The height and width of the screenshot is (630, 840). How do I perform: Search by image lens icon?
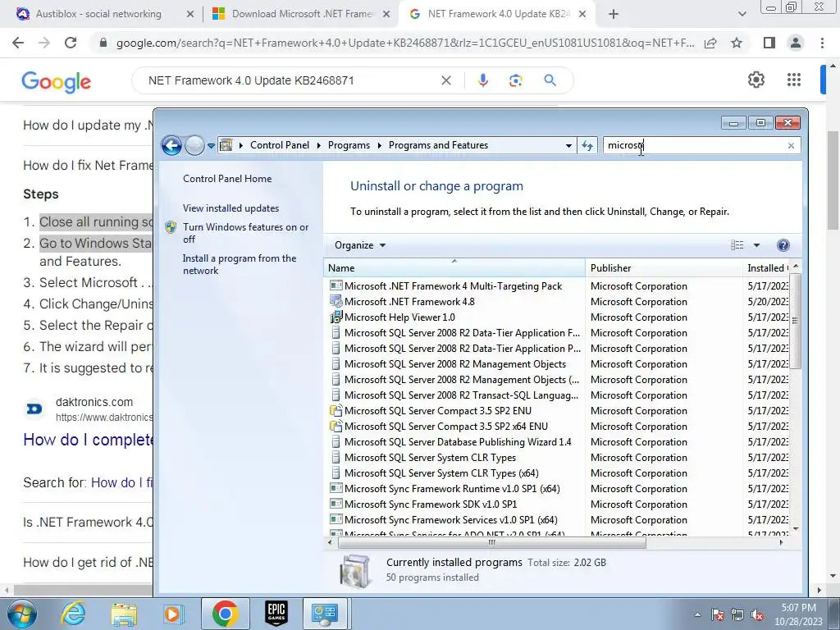pos(515,80)
